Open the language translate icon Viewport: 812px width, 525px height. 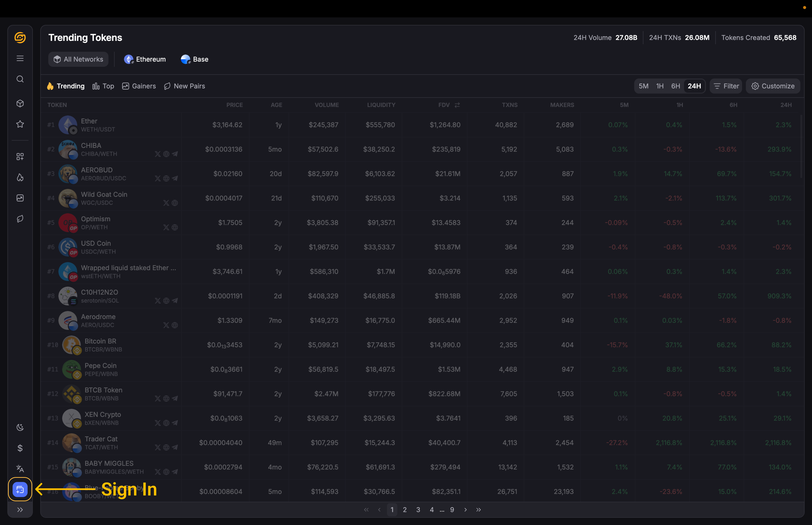[20, 469]
